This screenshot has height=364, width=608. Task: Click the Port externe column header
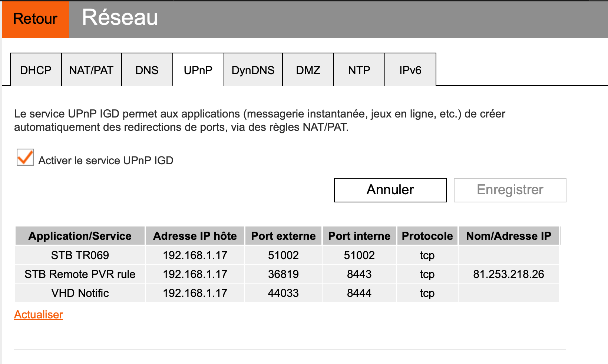283,236
